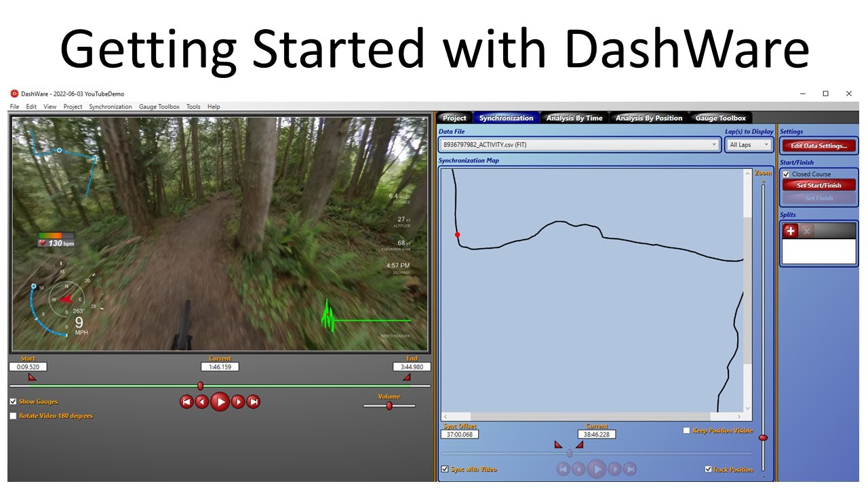
Task: Click the Set Start/Finish button
Action: point(818,185)
